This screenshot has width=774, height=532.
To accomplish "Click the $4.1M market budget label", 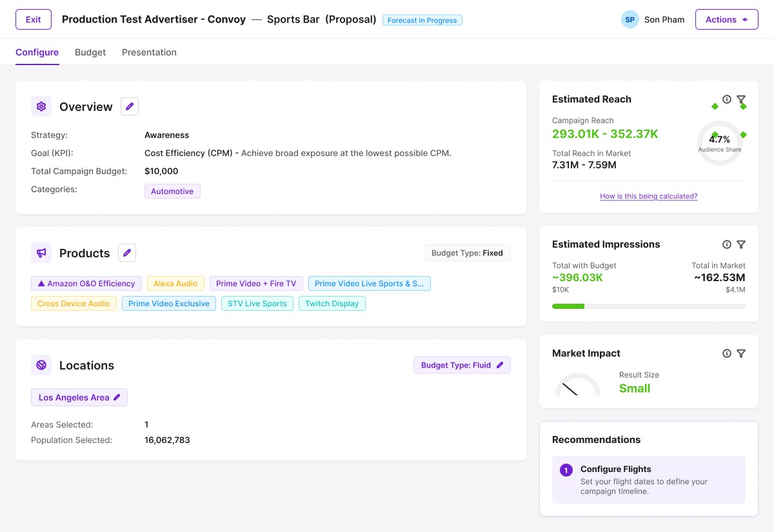I will click(735, 290).
